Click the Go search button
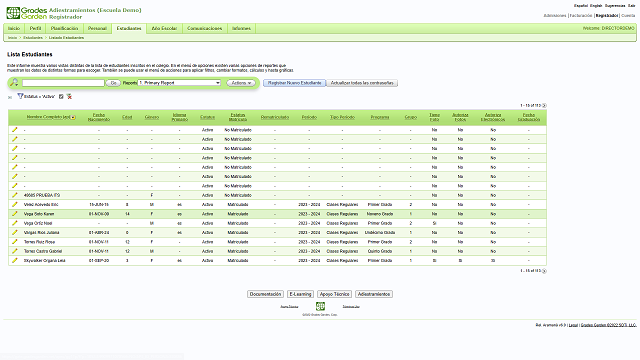The height and width of the screenshot is (360, 640). [x=113, y=83]
